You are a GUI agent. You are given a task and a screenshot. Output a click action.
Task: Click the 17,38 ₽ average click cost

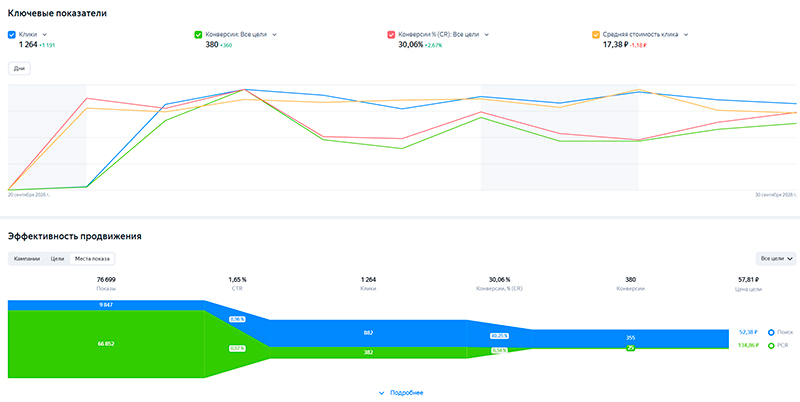[x=615, y=44]
